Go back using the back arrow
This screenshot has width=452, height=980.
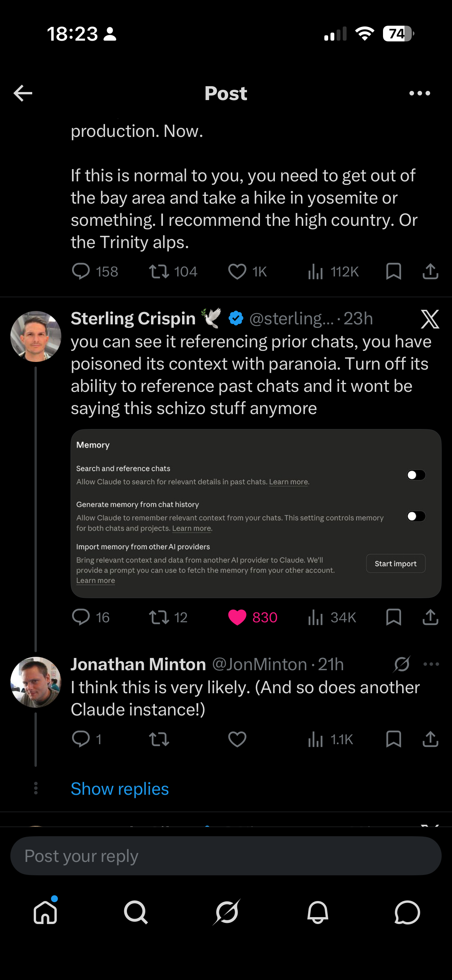23,93
